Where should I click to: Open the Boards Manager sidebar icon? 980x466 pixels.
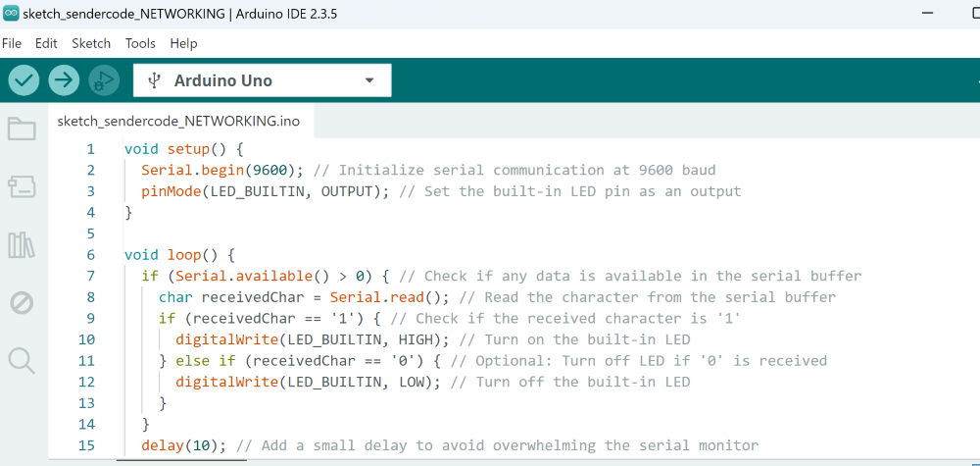(x=22, y=186)
